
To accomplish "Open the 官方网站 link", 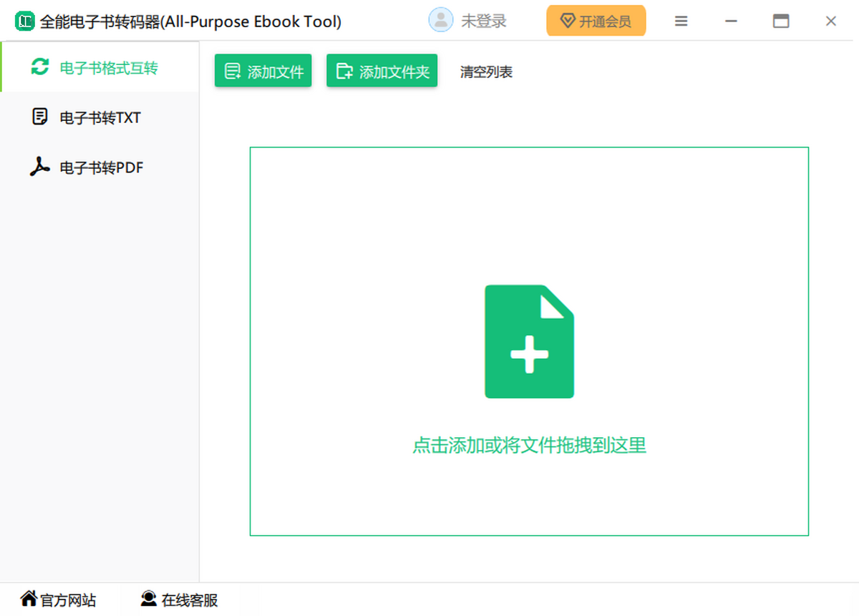I will 68,600.
